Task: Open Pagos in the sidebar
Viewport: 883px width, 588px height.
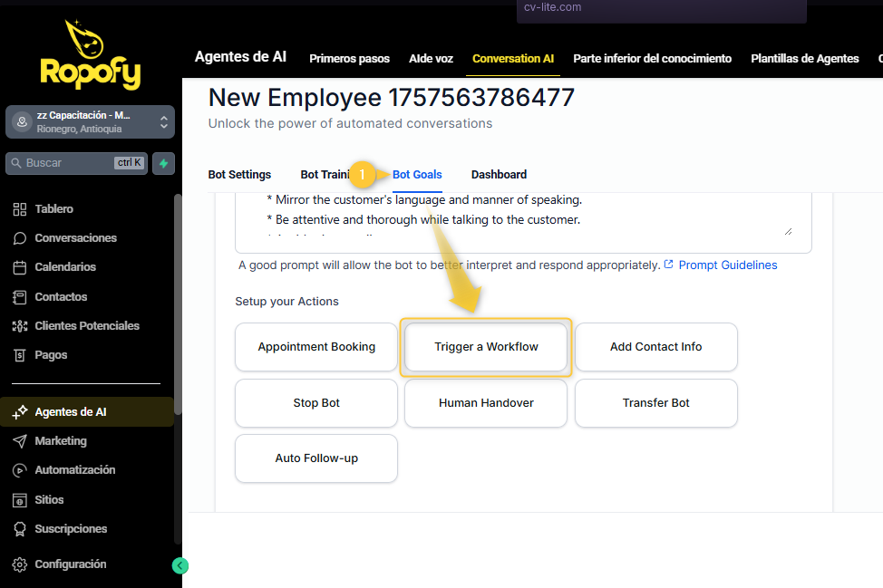Action: [51, 355]
